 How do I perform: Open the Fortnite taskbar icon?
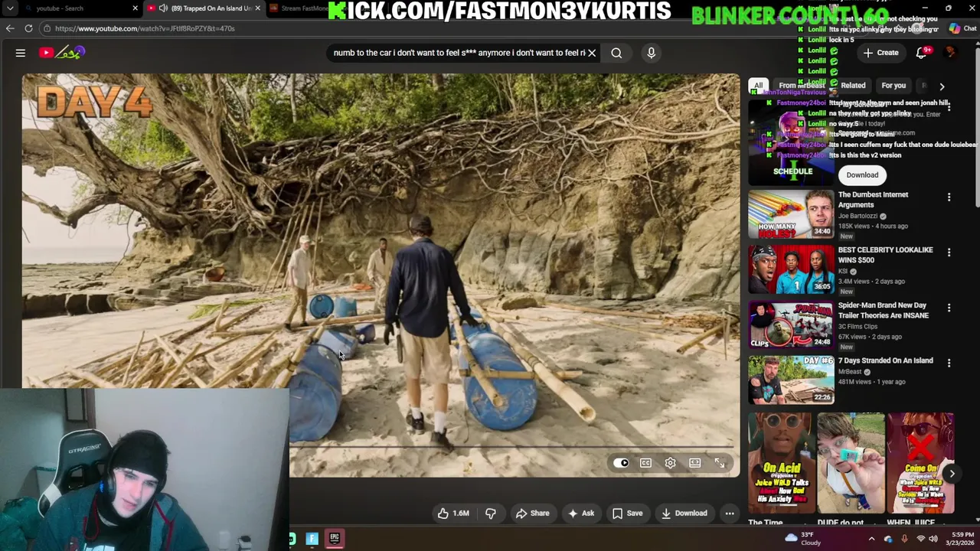tap(312, 539)
